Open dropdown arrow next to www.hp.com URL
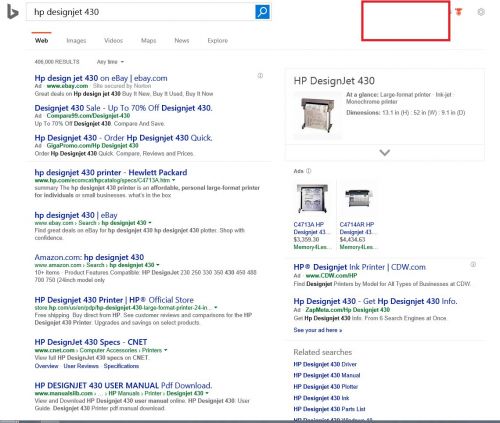The image size is (500, 423). pos(173,180)
